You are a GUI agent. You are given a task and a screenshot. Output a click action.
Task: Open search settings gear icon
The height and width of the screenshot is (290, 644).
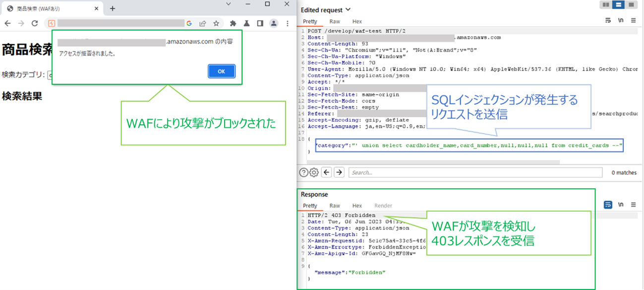pos(314,173)
